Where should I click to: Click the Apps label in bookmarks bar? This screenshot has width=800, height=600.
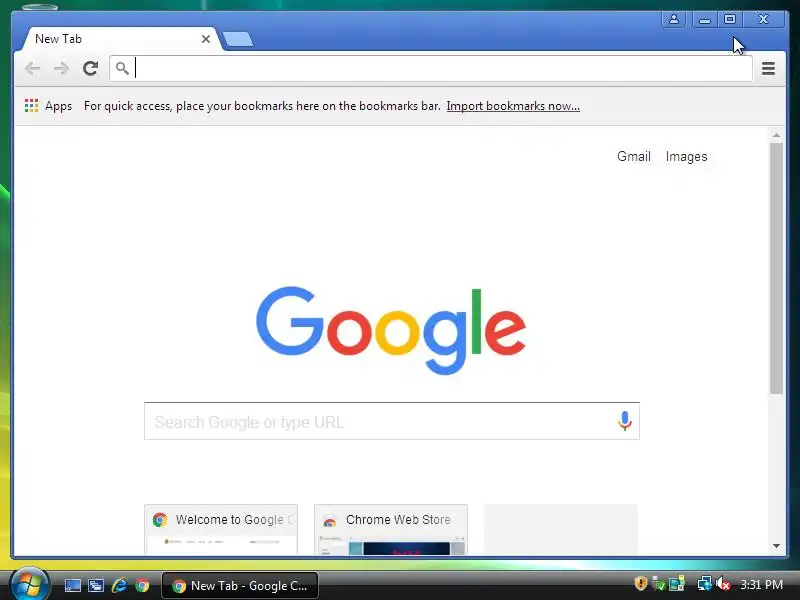[x=59, y=106]
